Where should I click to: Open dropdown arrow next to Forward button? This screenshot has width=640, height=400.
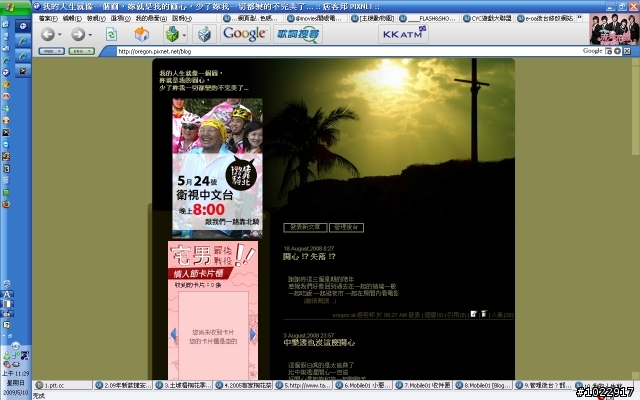coord(90,35)
